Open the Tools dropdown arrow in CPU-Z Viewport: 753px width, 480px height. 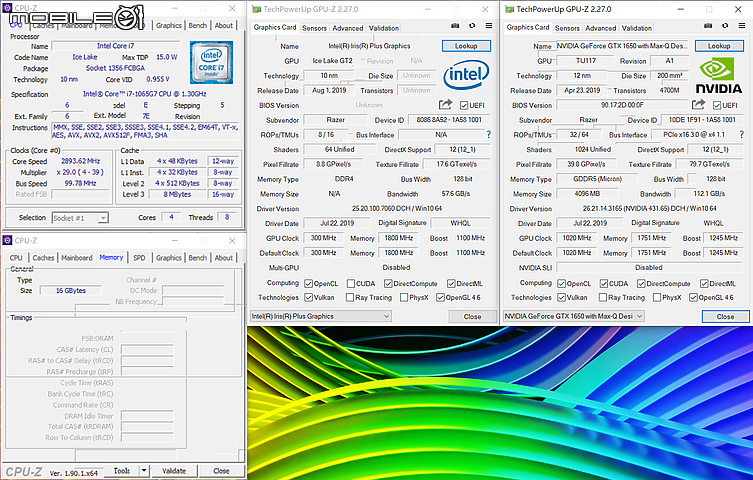point(144,471)
